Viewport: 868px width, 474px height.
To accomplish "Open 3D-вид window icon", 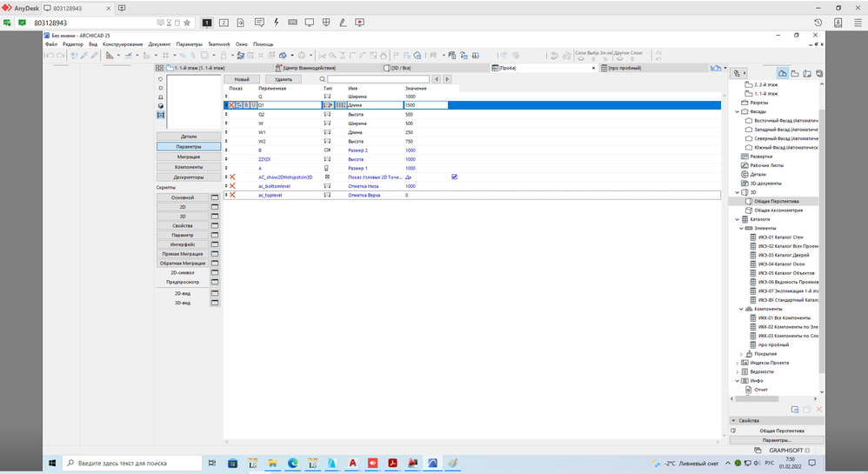I will (215, 303).
